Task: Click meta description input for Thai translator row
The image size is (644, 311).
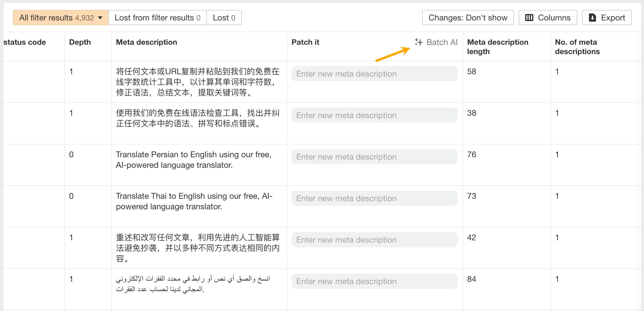Action: coord(374,198)
